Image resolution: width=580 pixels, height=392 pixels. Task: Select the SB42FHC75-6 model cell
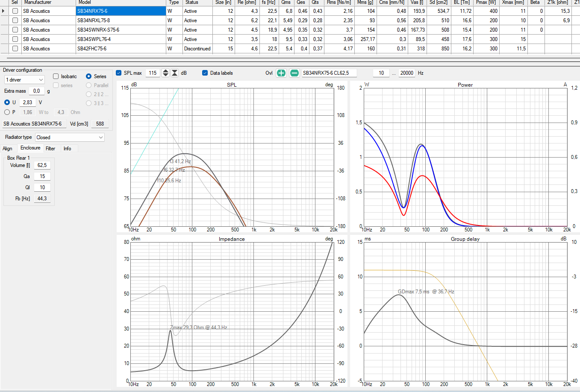pyautogui.click(x=121, y=49)
